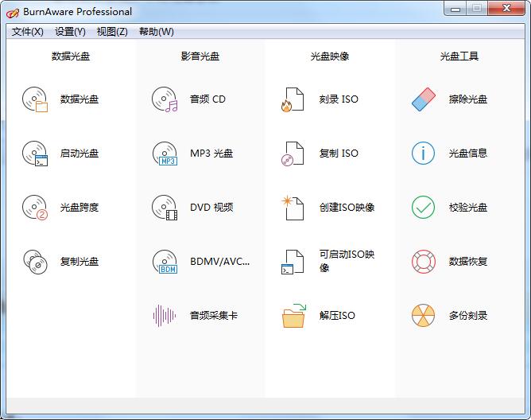Screen dimensions: 531x420
Task: Click the 光盘跨度 disc span icon
Action: (x=35, y=208)
